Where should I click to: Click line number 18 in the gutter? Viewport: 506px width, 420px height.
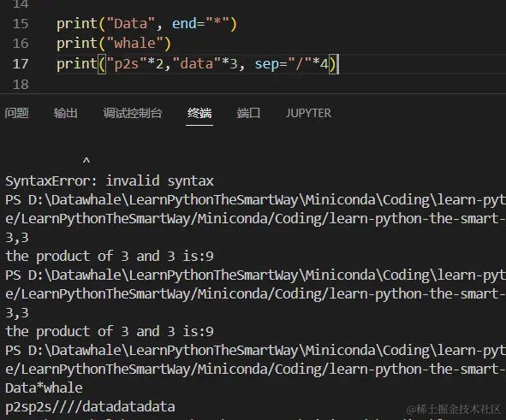pyautogui.click(x=21, y=85)
